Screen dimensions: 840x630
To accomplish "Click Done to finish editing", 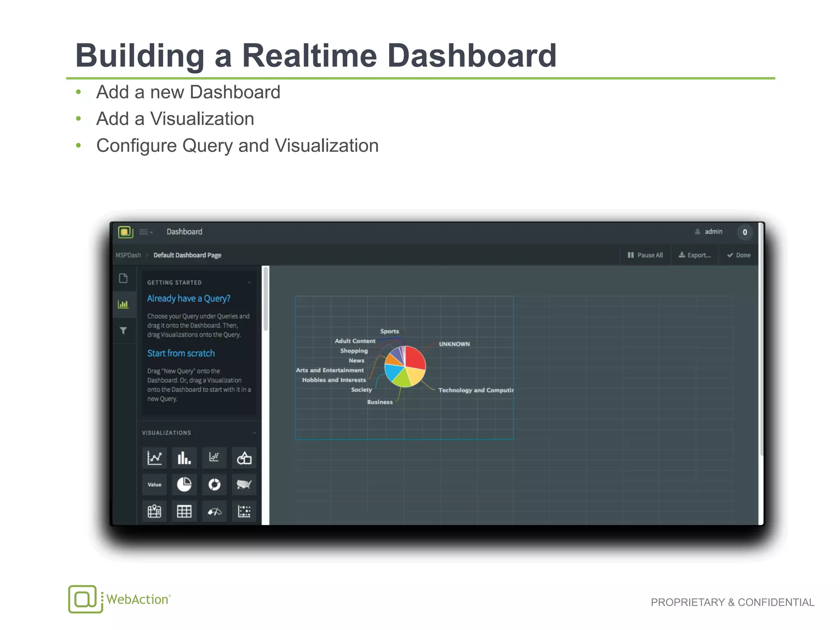I will coord(739,255).
